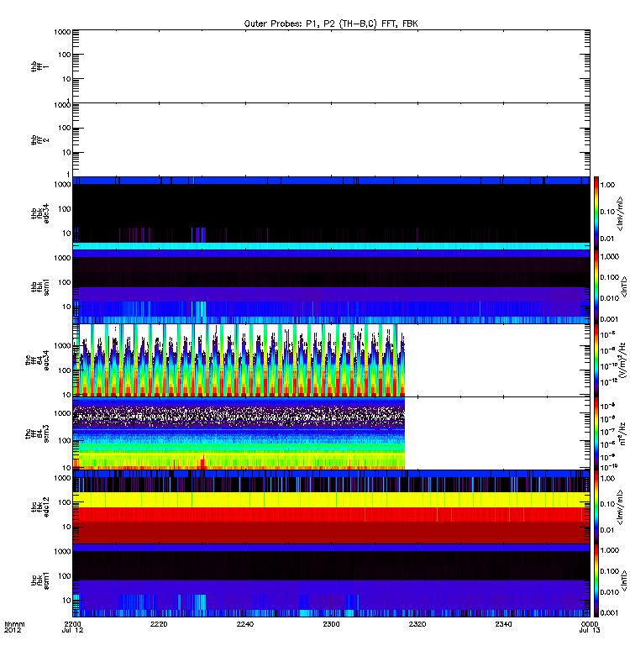This screenshot has width=630, height=672.
Task: Click the yellow band in thc fbk edc12 panel
Action: 331,500
